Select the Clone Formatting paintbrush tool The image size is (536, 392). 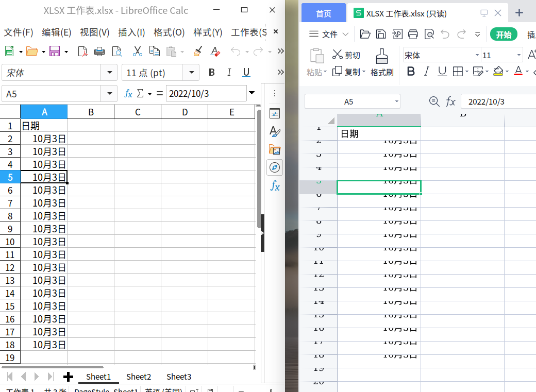click(x=197, y=51)
